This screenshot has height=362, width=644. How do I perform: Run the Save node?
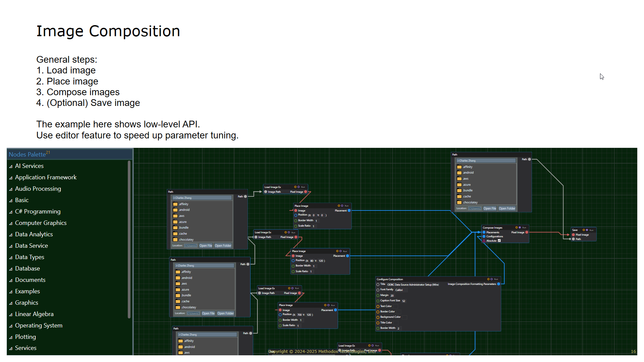point(591,230)
